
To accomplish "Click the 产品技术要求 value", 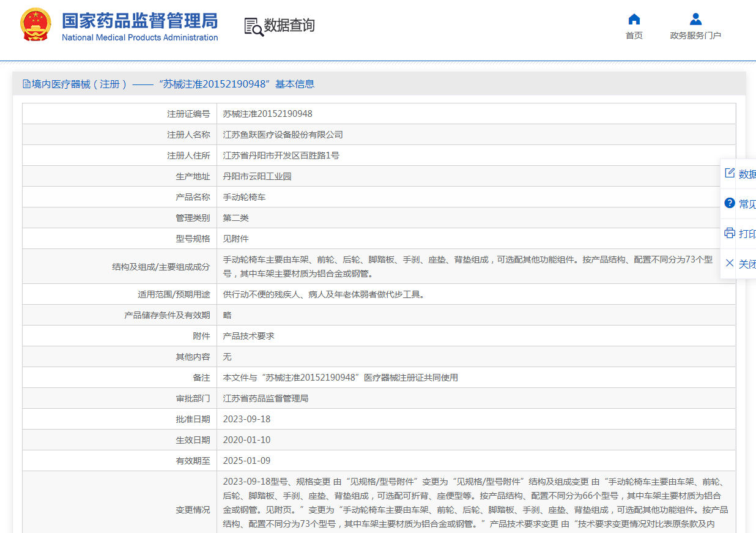I will (249, 336).
